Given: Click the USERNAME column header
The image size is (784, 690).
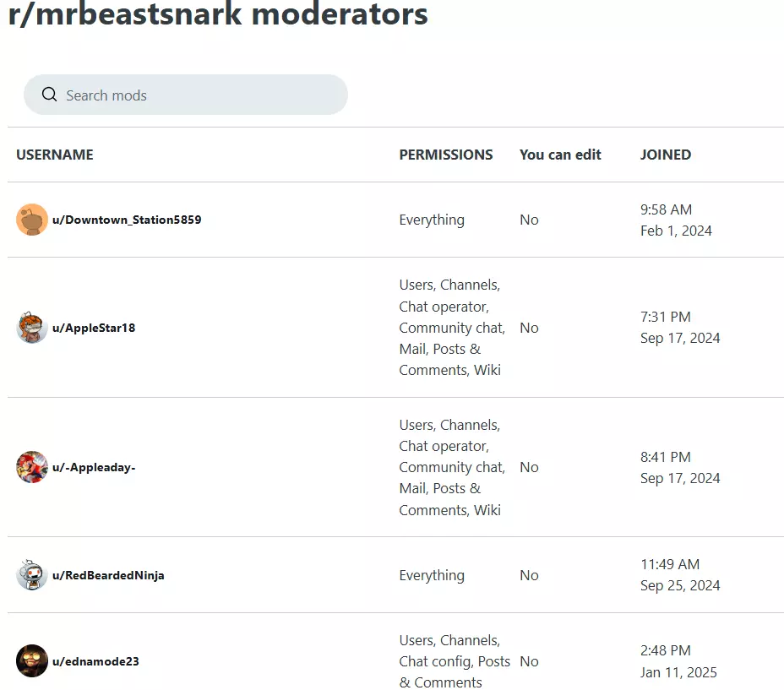Looking at the screenshot, I should [55, 155].
